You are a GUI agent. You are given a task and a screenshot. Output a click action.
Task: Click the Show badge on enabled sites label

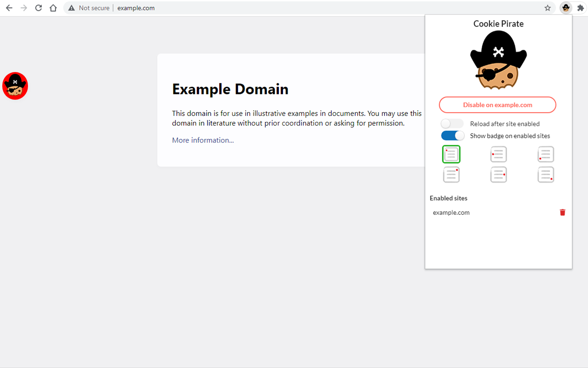510,136
